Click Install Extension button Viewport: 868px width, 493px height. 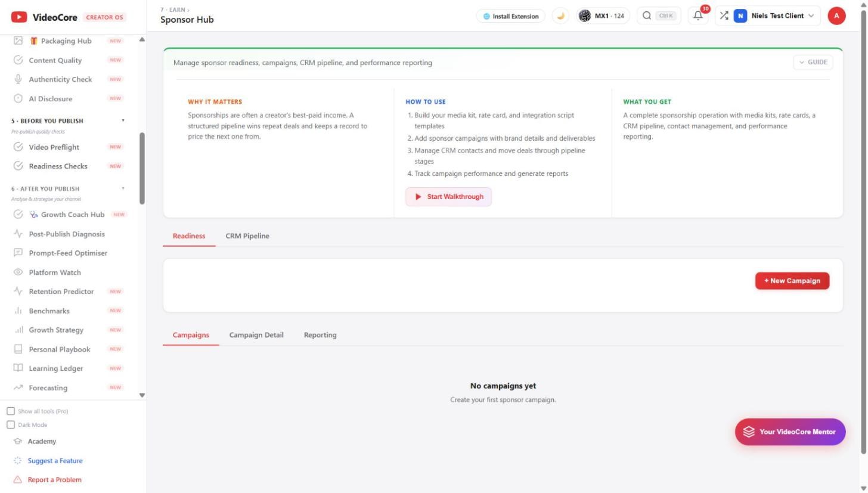510,16
